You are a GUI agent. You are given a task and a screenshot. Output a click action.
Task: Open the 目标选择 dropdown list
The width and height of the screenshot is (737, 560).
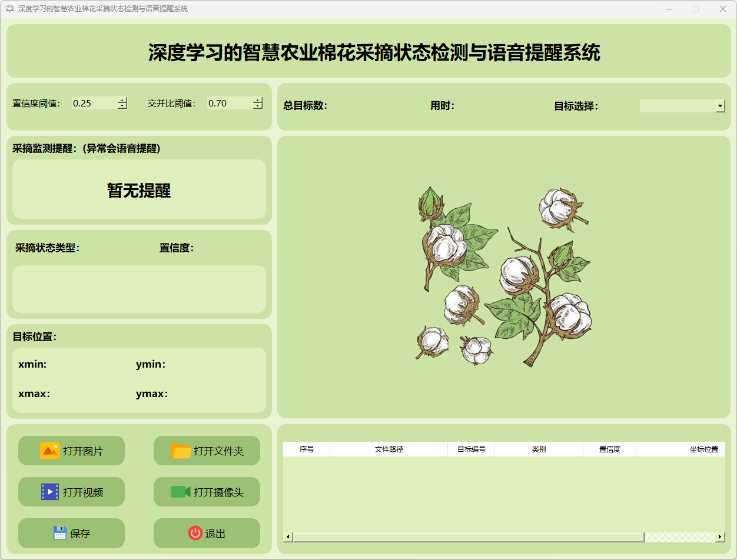tap(720, 106)
